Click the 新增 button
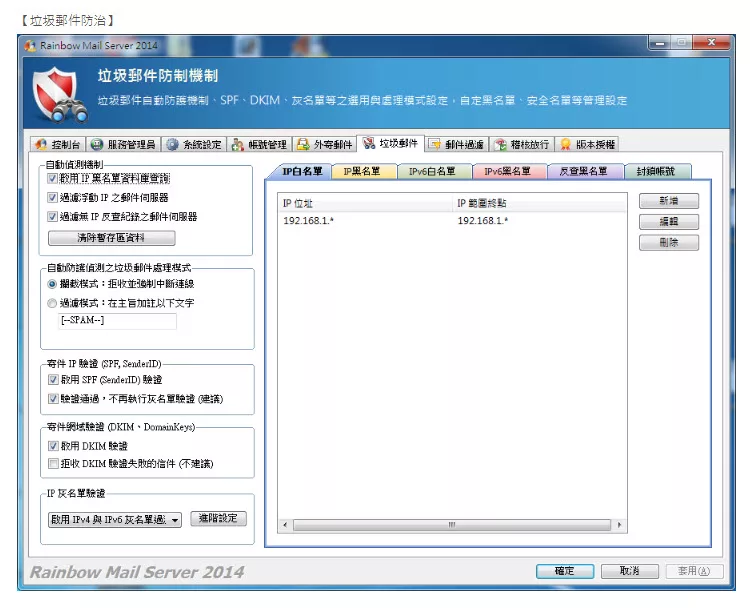The width and height of the screenshot is (750, 616). point(668,201)
